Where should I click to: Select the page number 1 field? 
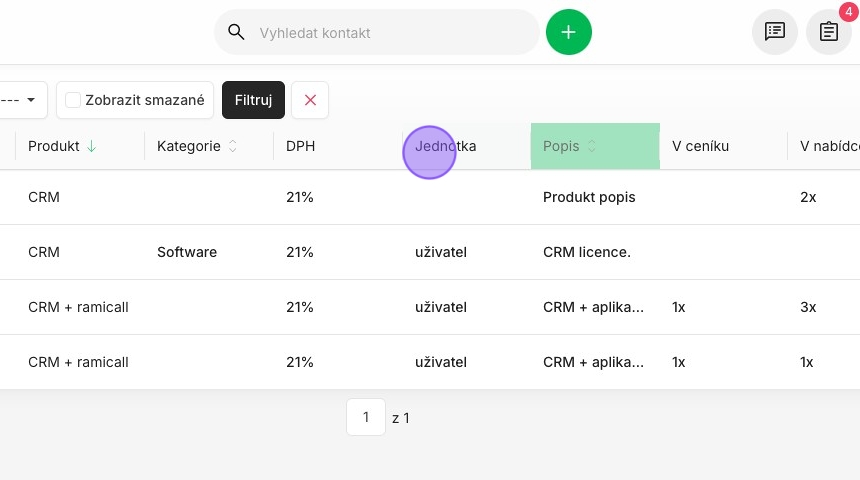tap(366, 417)
